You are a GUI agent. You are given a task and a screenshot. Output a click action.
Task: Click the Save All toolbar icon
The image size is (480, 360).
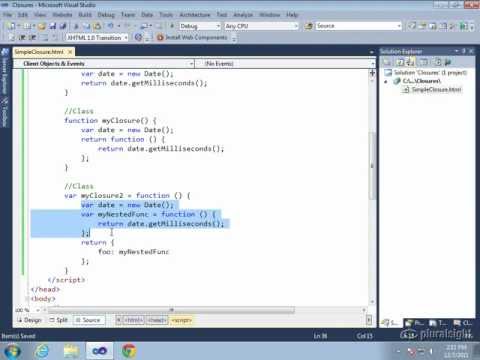(x=63, y=26)
